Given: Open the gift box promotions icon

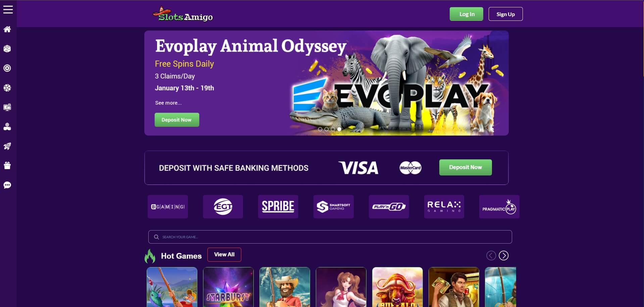Looking at the screenshot, I should [x=7, y=165].
